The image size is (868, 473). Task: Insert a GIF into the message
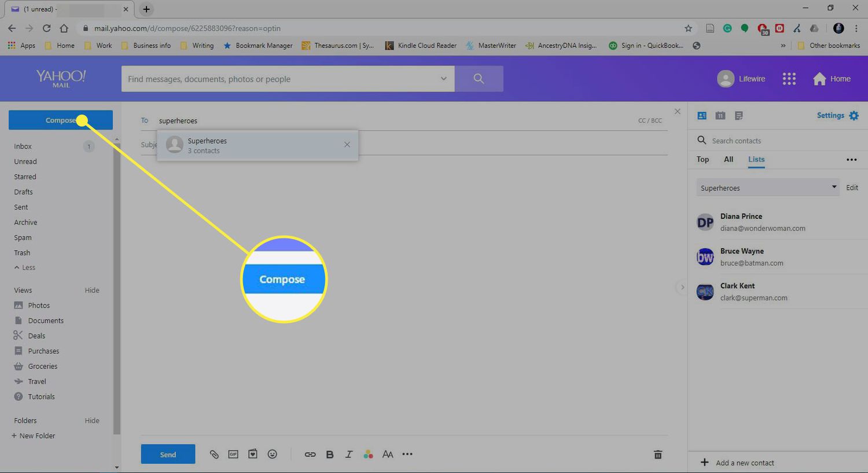(x=233, y=454)
